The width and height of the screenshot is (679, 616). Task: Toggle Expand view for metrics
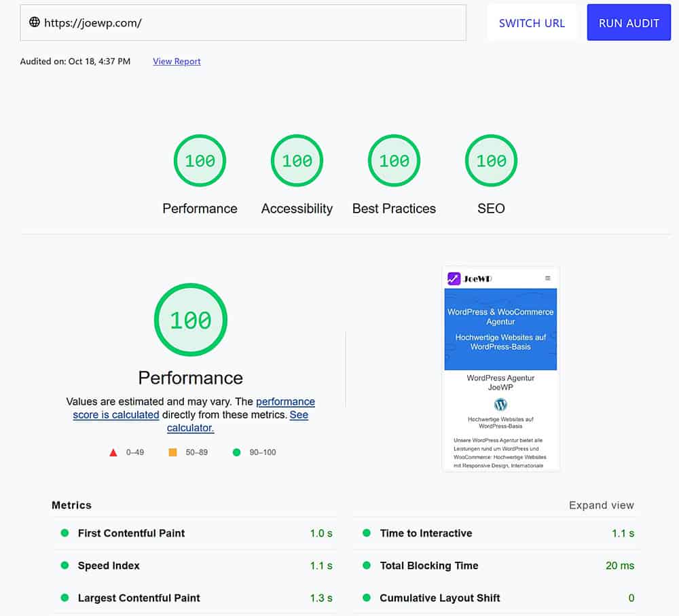tap(601, 505)
